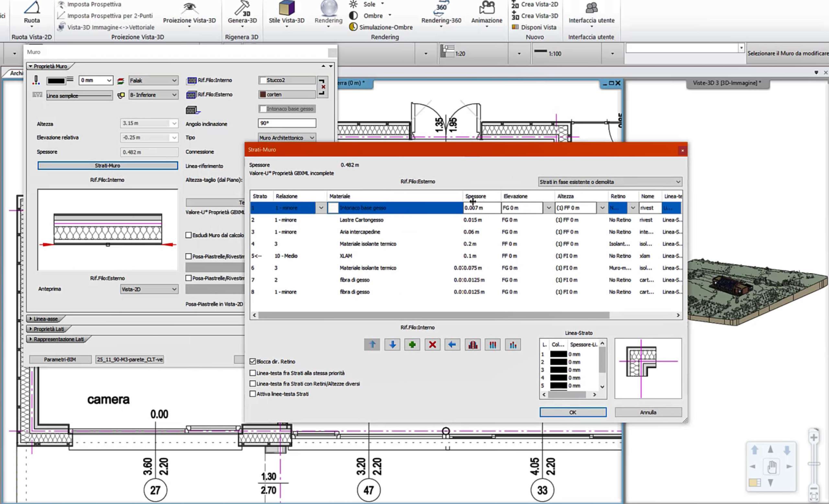This screenshot has height=504, width=829.
Task: Open the Altezza 3.15 m dropdown
Action: click(149, 123)
